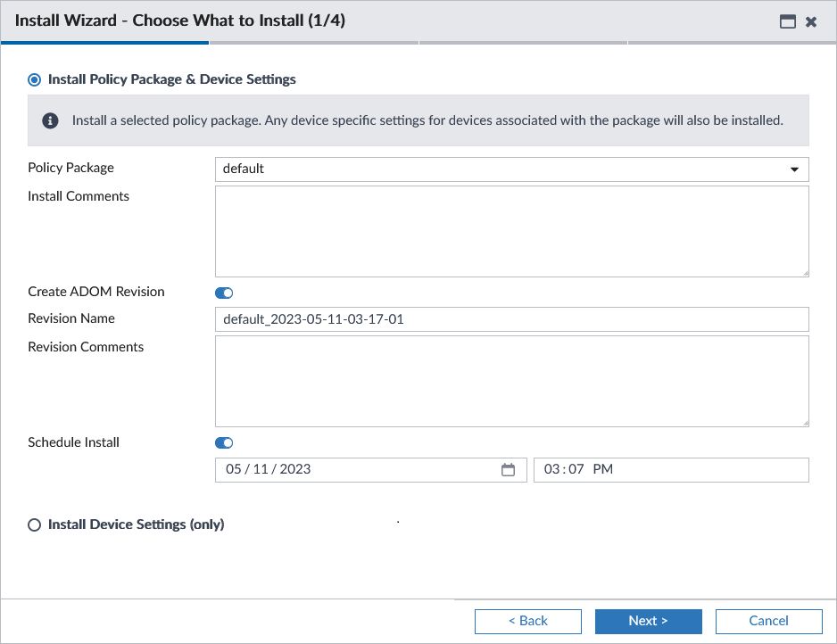Screen dimensions: 837x644
Task: Switch to the second wizard progress tab
Action: pos(314,42)
